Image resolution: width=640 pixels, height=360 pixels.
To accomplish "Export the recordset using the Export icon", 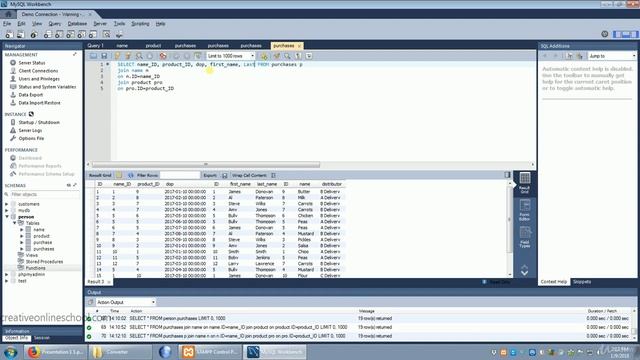I will [224, 176].
